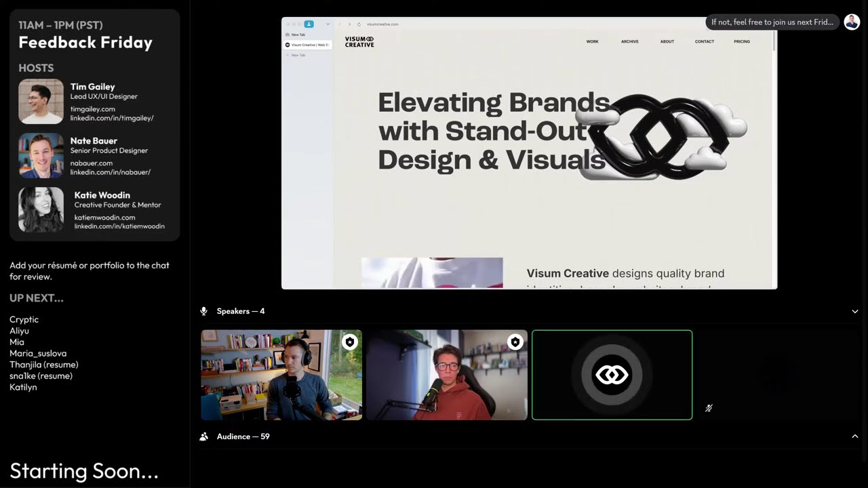Select the speaker video with red hoodie
Screen dimensions: 868x488
[447, 375]
